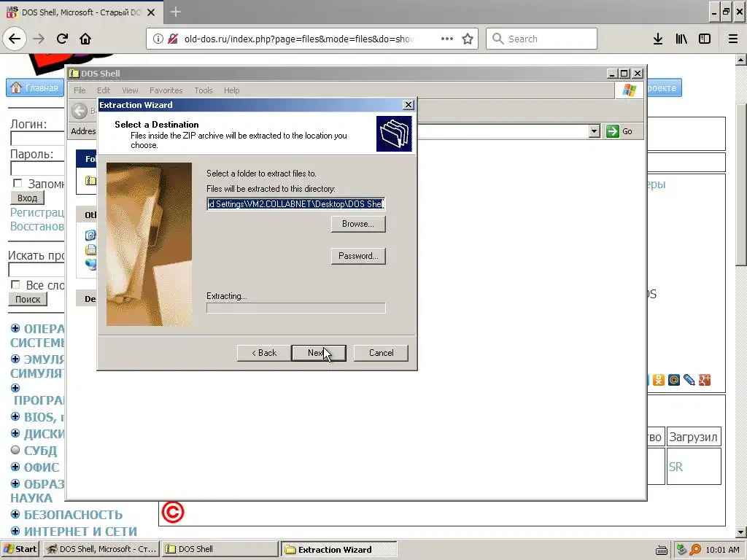Screen dimensions: 747x560
Task: Open the Firefox library icon
Action: point(681,39)
